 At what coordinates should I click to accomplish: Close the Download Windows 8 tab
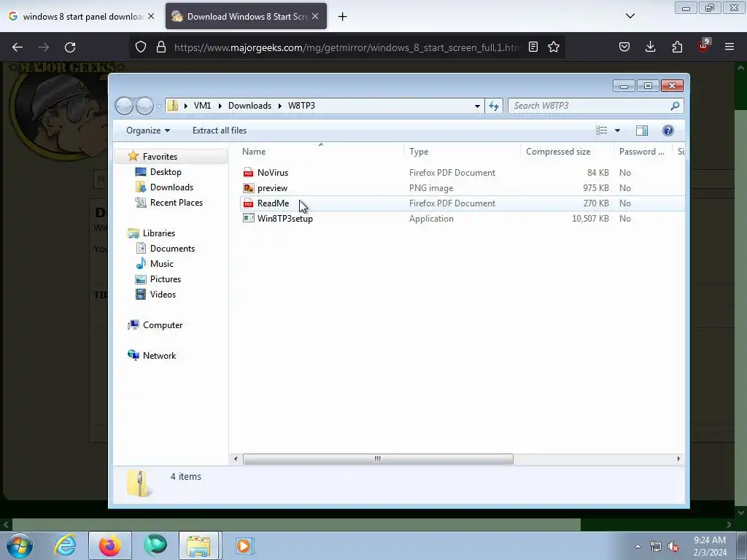click(x=315, y=16)
